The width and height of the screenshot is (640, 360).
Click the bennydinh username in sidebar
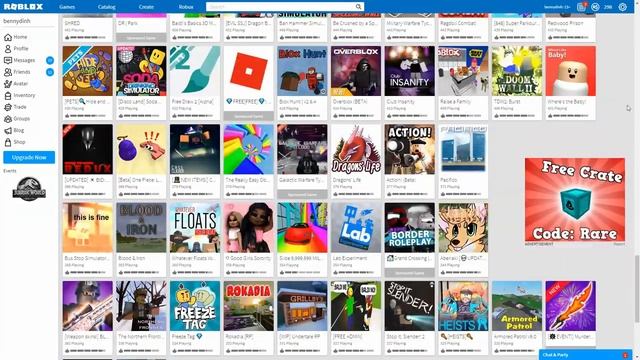coord(17,21)
